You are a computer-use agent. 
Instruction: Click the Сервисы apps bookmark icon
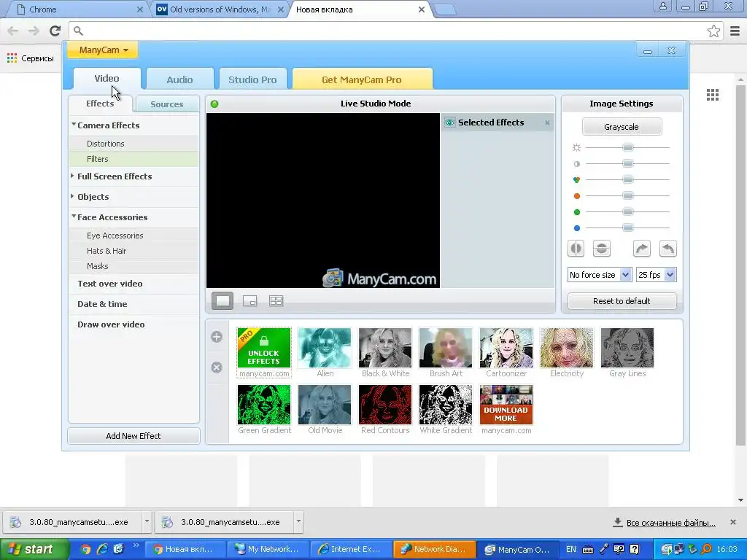coord(12,58)
